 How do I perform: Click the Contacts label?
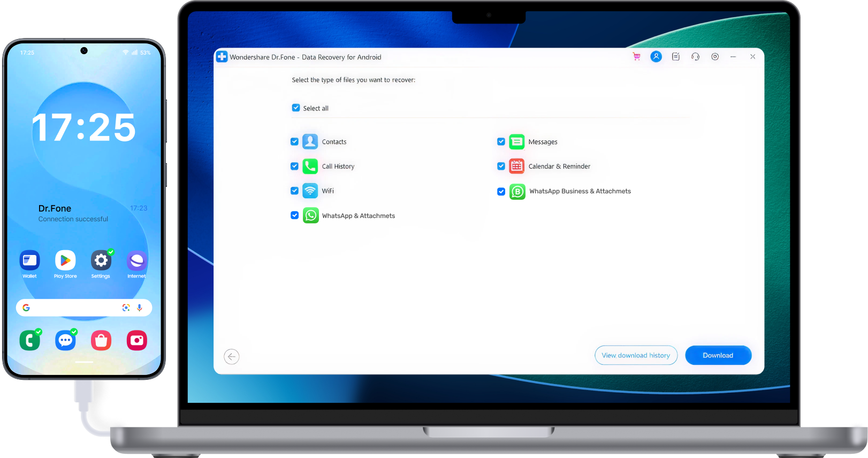click(334, 142)
